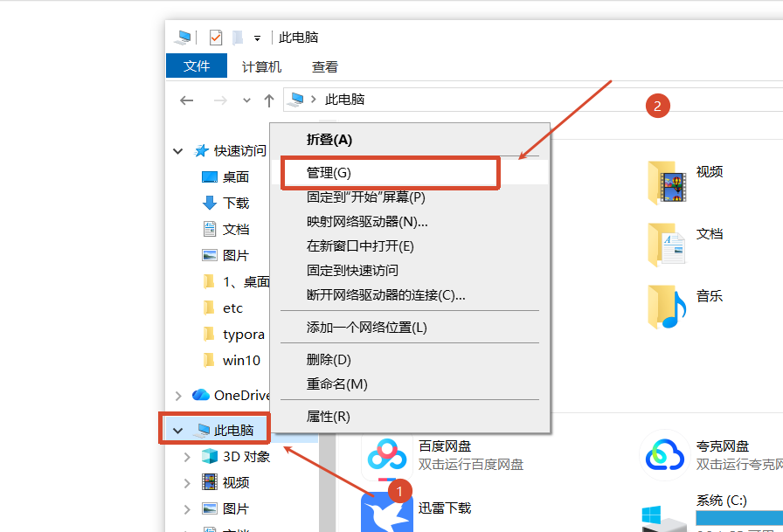The width and height of the screenshot is (783, 532).
Task: Choose 在新窗口中打开(E) menu entry
Action: (x=410, y=246)
